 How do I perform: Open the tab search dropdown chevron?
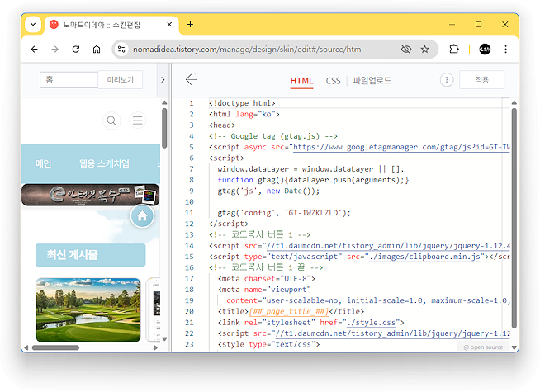pyautogui.click(x=33, y=25)
